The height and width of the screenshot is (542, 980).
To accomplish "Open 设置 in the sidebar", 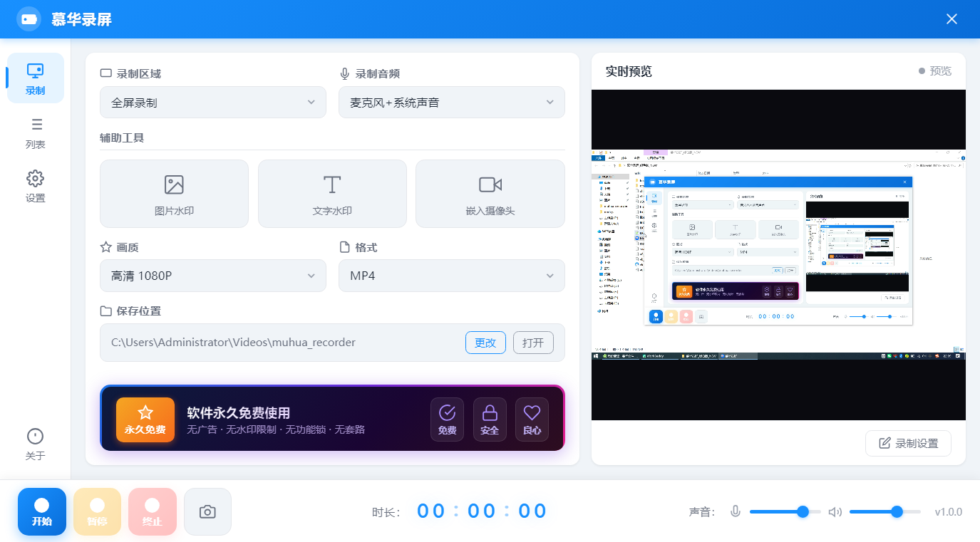I will [35, 187].
